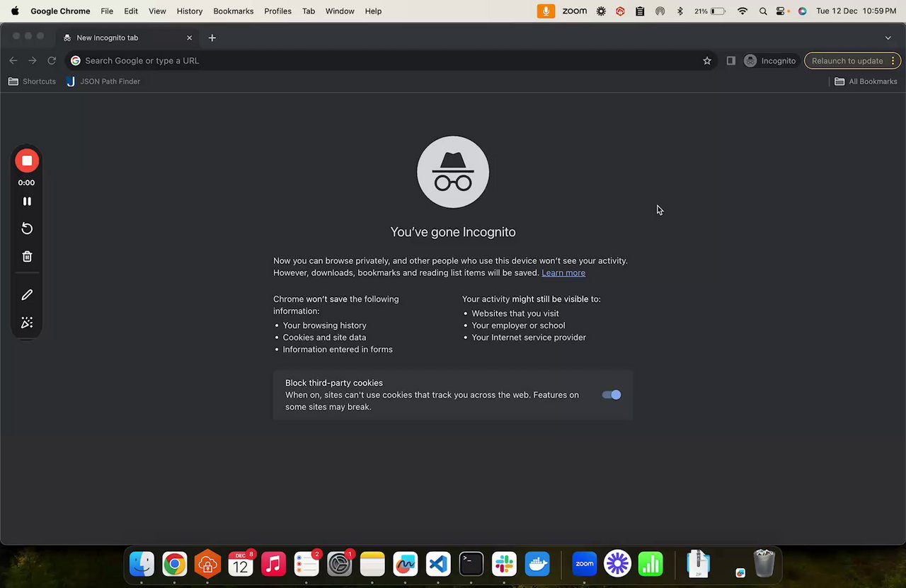Open the Tab menu
This screenshot has height=588, width=906.
[x=309, y=11]
